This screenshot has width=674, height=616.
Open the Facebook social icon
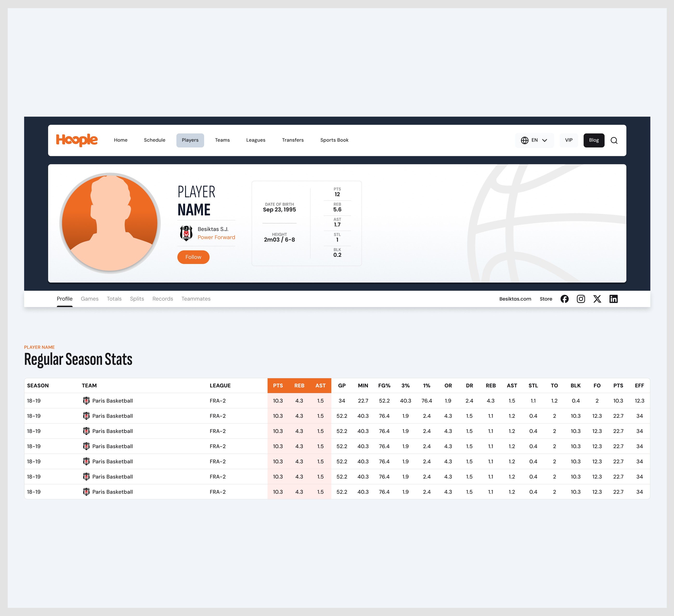(564, 299)
